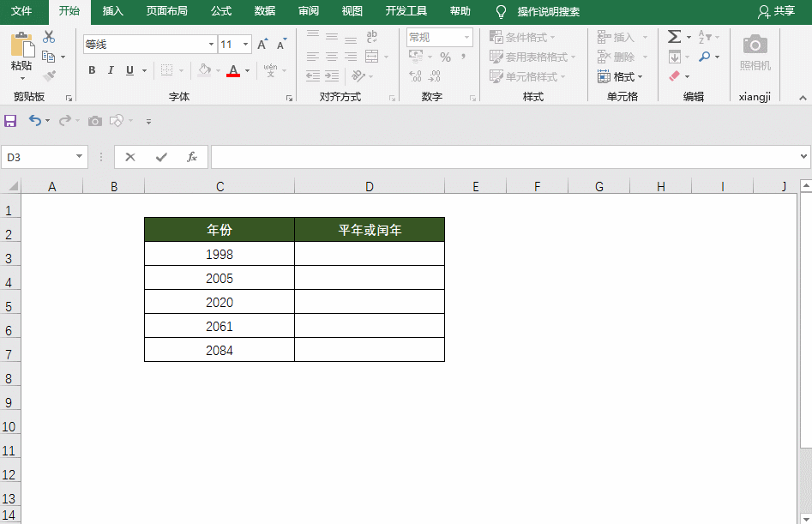This screenshot has height=524, width=812.
Task: Click Find and Select magnifier
Action: [704, 57]
